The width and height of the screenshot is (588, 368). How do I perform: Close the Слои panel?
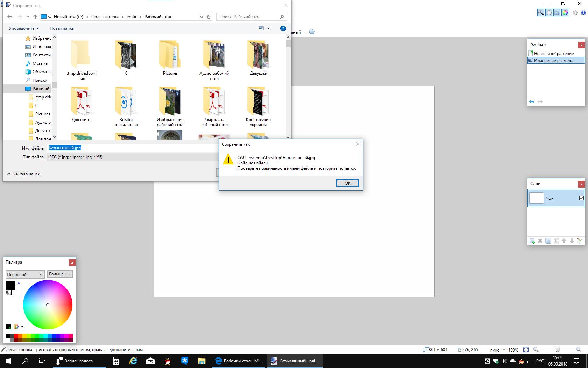point(581,184)
